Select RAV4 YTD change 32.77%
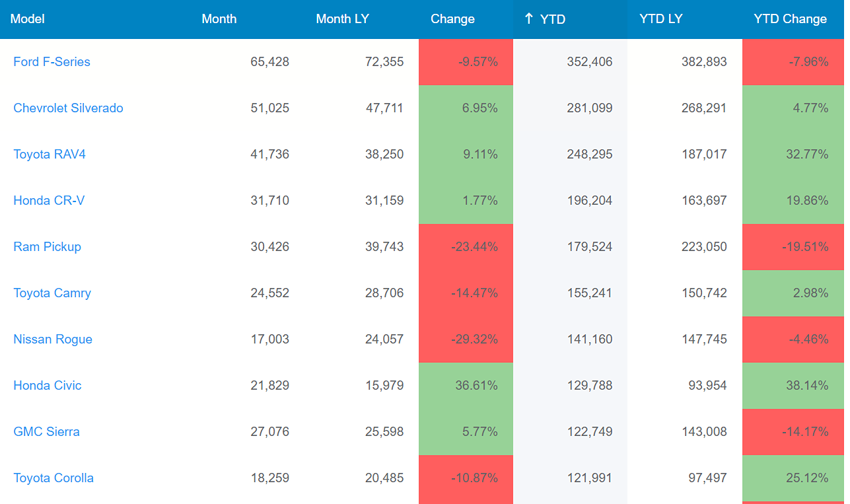 [x=793, y=155]
